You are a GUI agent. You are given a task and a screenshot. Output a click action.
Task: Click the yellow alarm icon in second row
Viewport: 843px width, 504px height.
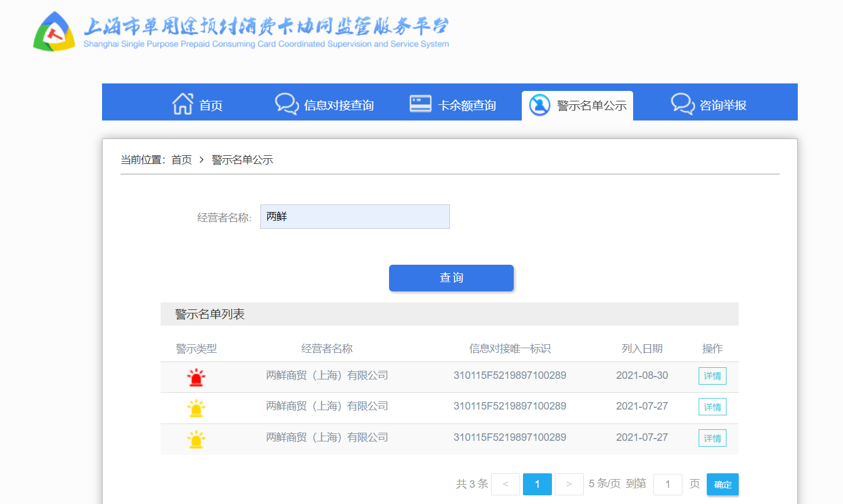tap(196, 408)
